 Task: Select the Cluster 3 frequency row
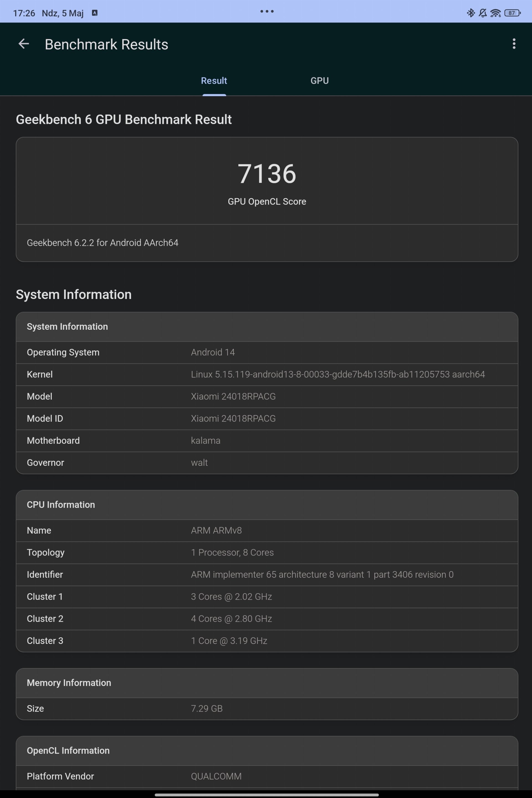pyautogui.click(x=267, y=641)
